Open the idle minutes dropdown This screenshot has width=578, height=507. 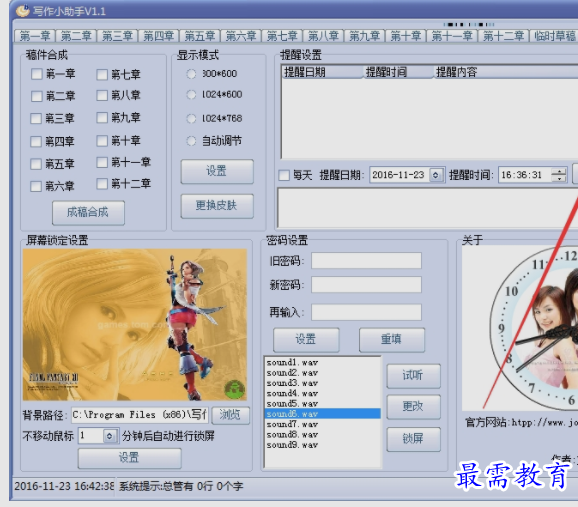click(109, 436)
